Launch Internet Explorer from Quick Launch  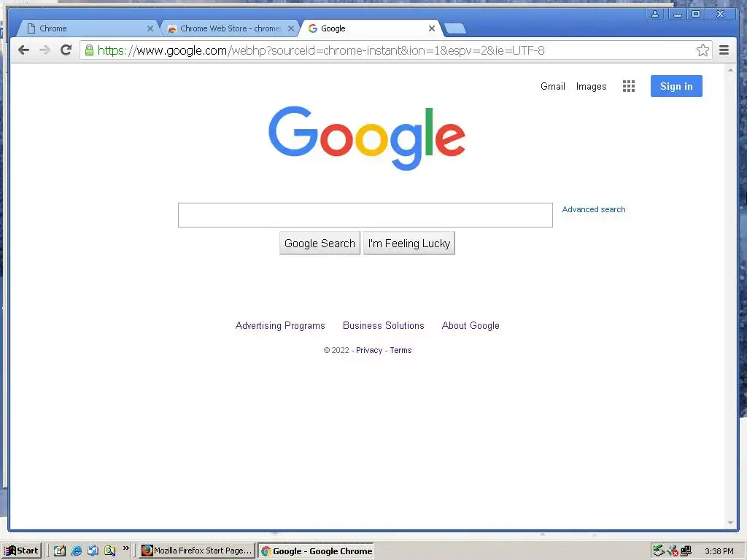[x=76, y=551]
